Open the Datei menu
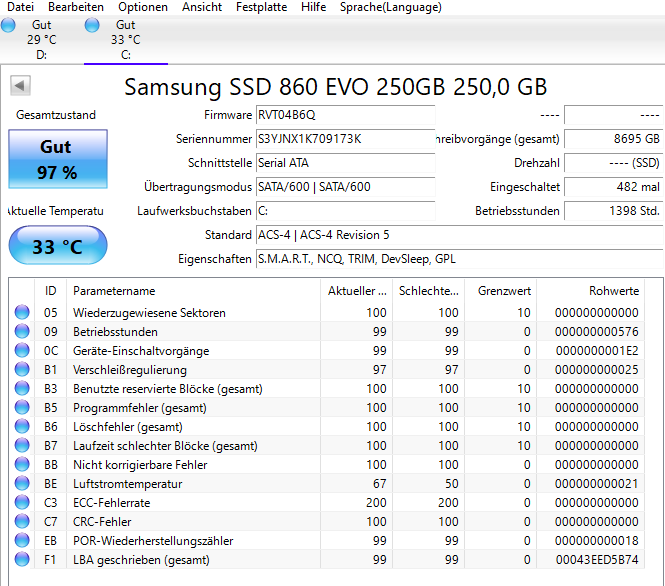The height and width of the screenshot is (586, 665). pyautogui.click(x=20, y=7)
